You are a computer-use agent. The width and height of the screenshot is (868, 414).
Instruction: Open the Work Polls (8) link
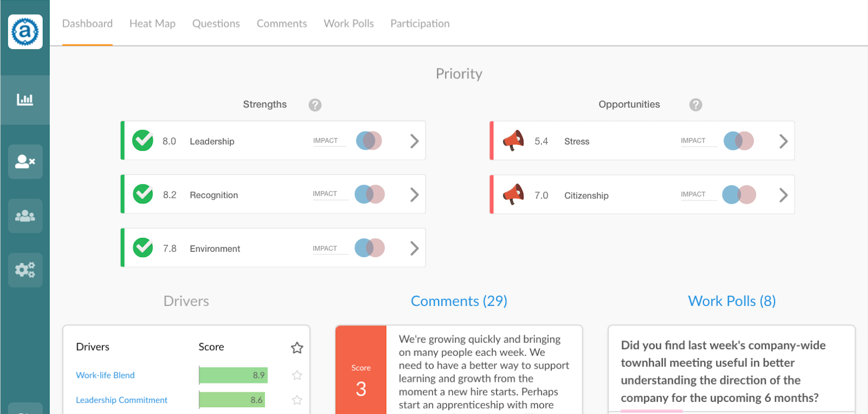click(x=732, y=301)
